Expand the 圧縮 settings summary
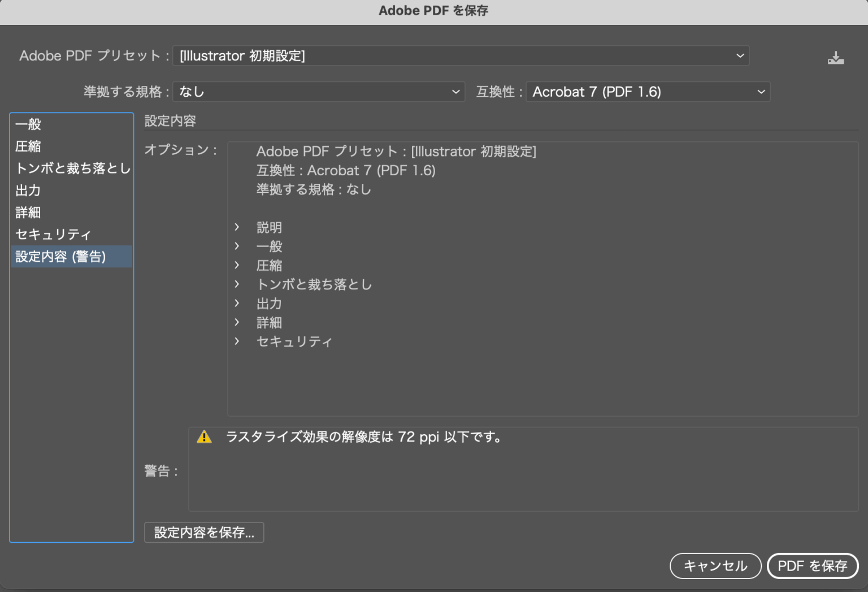This screenshot has height=592, width=868. coord(237,265)
